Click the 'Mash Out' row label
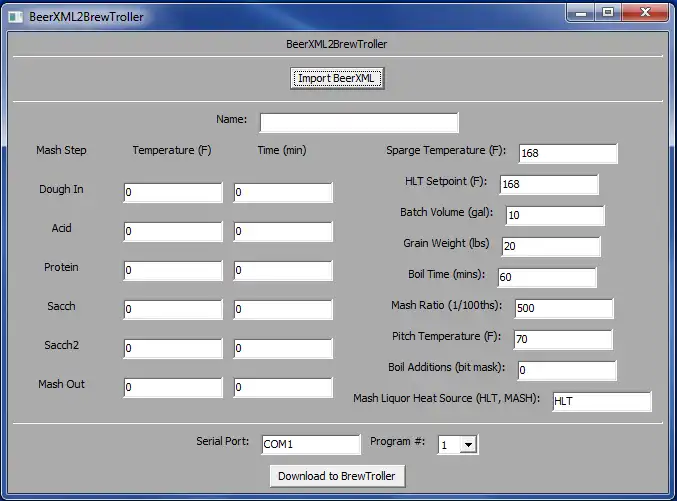The height and width of the screenshot is (501, 677). (61, 384)
